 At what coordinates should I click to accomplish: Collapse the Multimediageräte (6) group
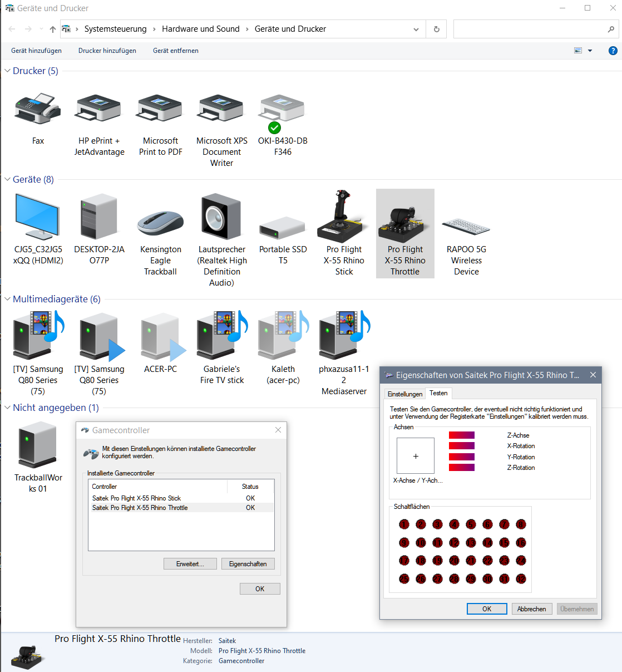pyautogui.click(x=7, y=299)
